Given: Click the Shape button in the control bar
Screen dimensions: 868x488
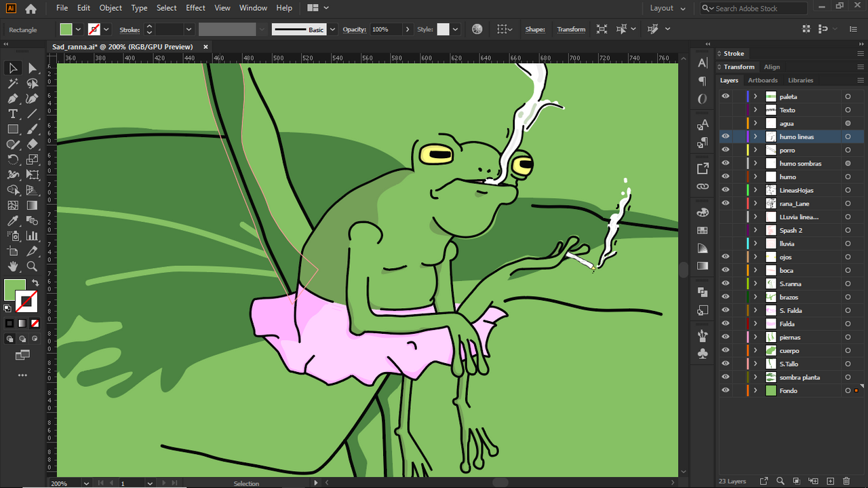Looking at the screenshot, I should click(x=535, y=29).
